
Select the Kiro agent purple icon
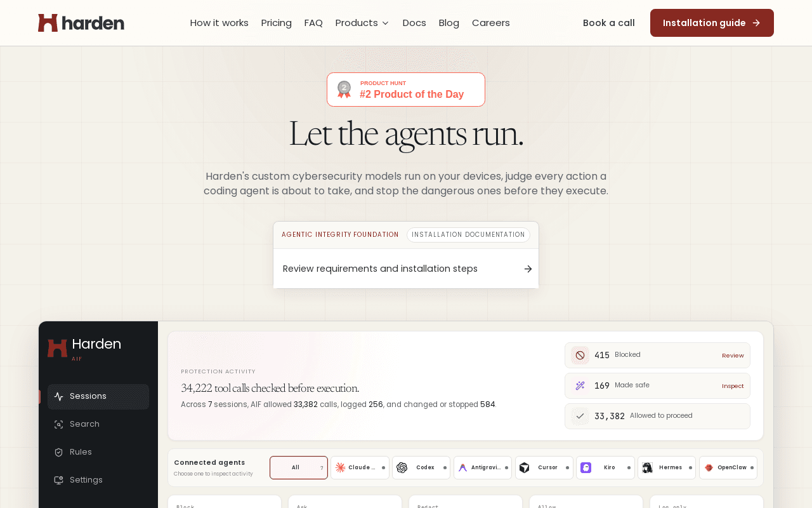pos(586,467)
